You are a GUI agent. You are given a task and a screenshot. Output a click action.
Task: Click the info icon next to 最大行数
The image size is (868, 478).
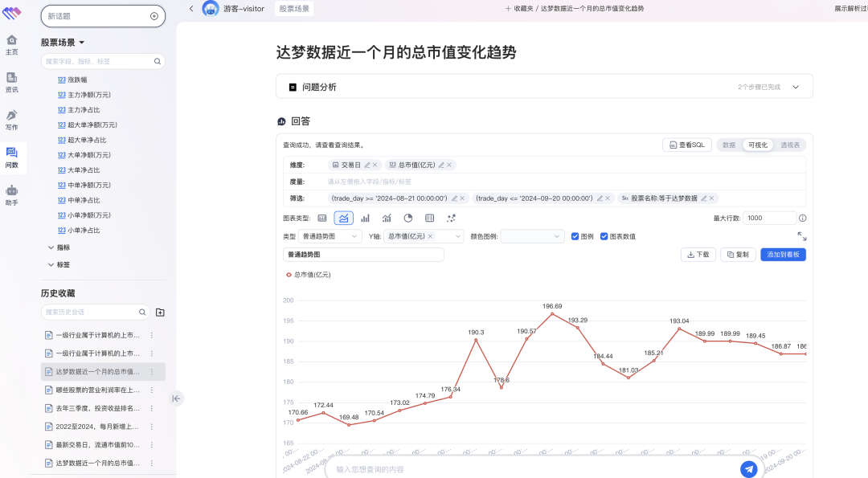point(803,218)
